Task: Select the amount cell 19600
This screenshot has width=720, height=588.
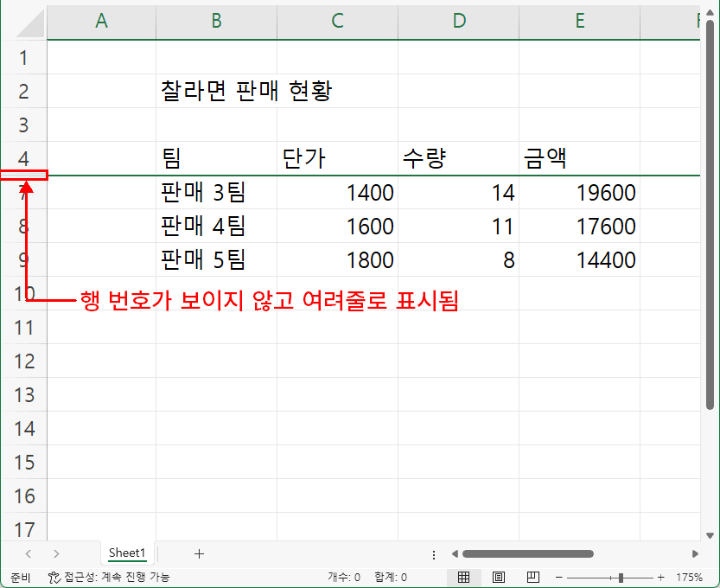Action: [579, 193]
